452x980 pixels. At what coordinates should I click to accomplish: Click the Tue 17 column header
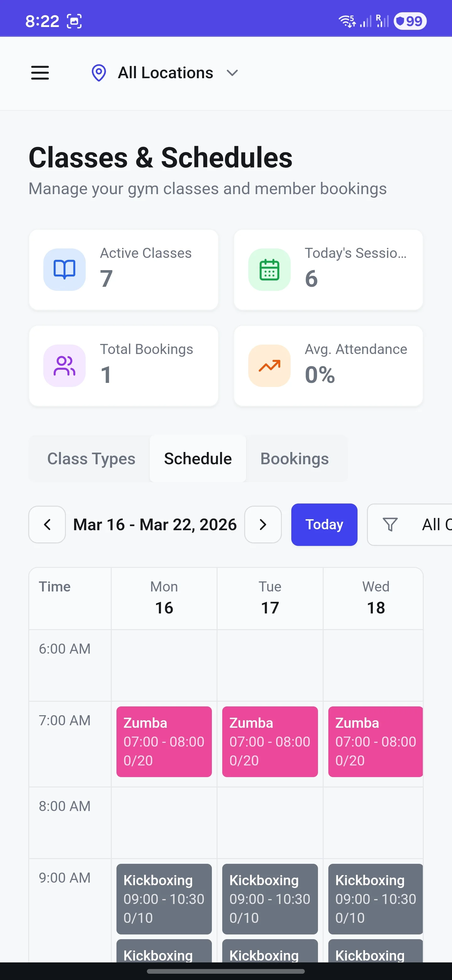(270, 598)
